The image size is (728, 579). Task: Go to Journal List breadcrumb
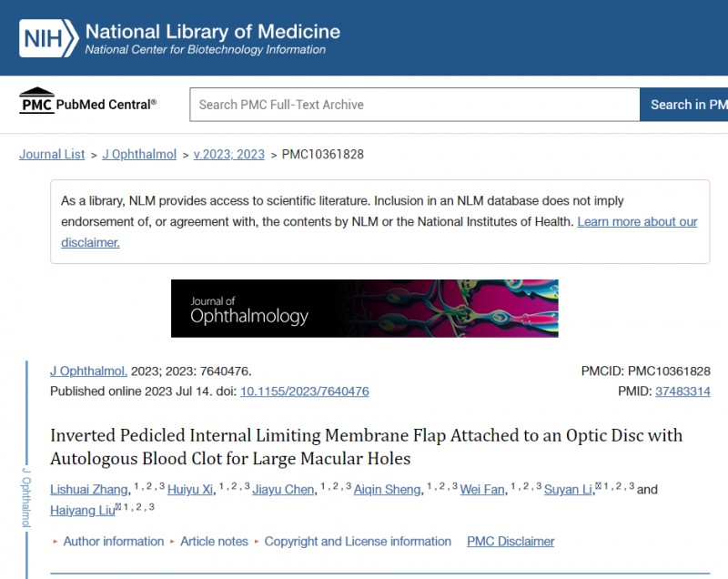(x=52, y=154)
